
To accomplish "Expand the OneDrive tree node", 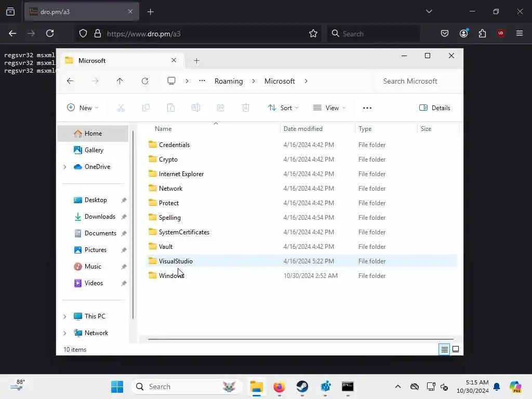I will (x=65, y=167).
